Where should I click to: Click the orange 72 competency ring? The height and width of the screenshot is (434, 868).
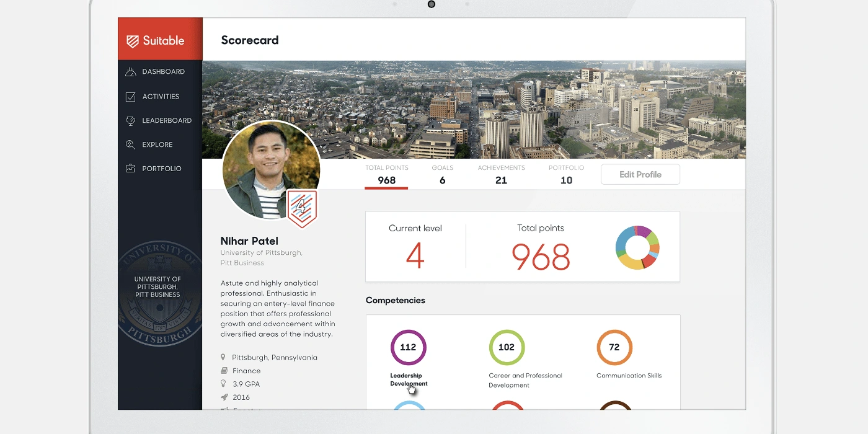[x=614, y=347]
